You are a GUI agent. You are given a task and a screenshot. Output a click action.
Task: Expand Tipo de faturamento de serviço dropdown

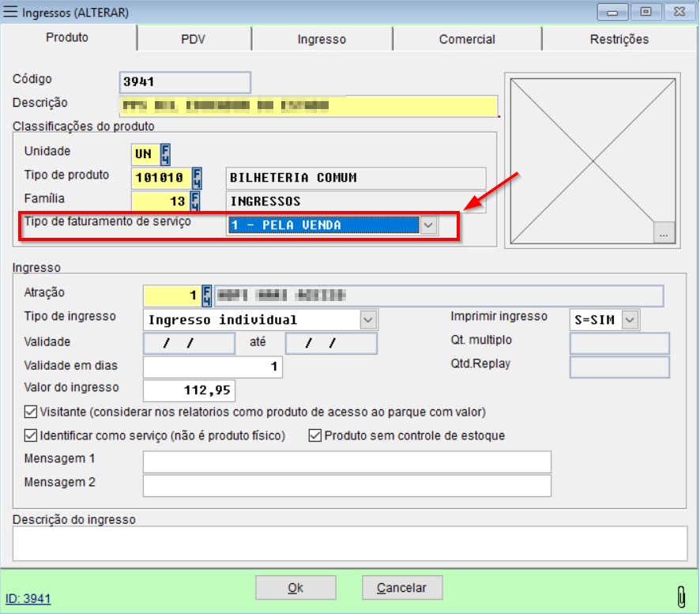point(427,225)
